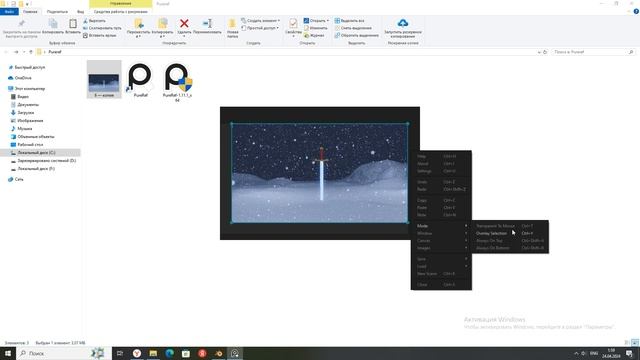
Task: Expand the Window submenu in PureRef menu
Action: pos(441,233)
